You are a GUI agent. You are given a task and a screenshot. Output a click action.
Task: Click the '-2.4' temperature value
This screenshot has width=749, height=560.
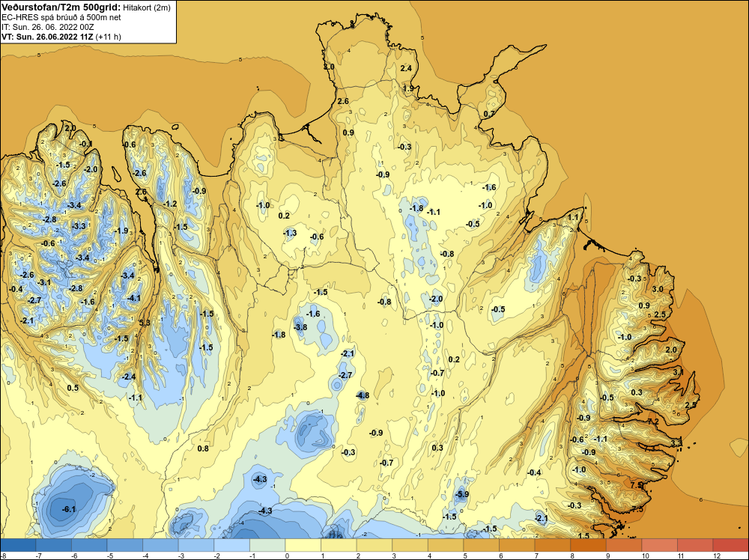[x=129, y=377]
